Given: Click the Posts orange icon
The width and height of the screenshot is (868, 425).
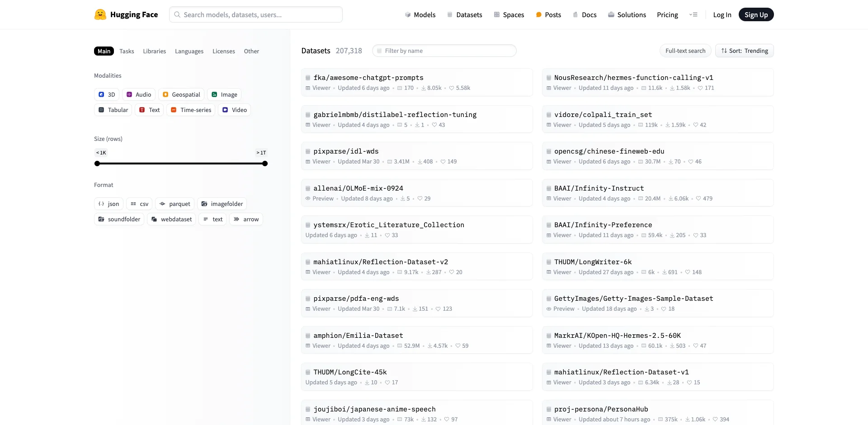Looking at the screenshot, I should click(x=539, y=14).
